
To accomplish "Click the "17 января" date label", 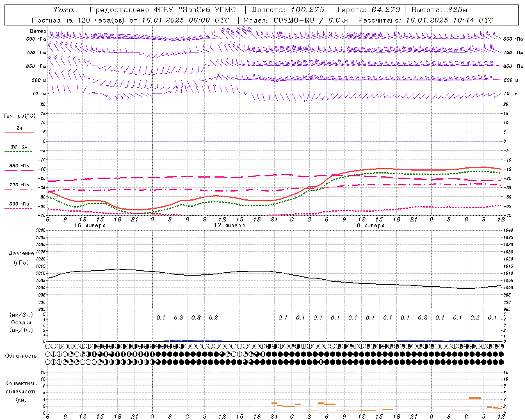I will pyautogui.click(x=229, y=226).
